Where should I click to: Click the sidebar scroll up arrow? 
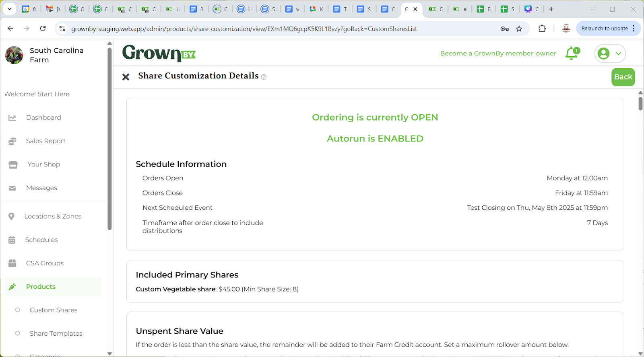coord(109,43)
